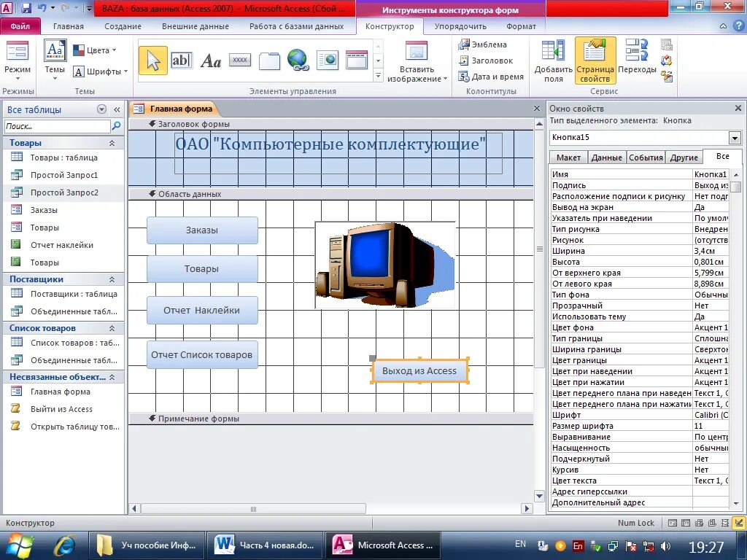This screenshot has width=747, height=560.
Task: Open the Другие properties tab
Action: pos(684,157)
